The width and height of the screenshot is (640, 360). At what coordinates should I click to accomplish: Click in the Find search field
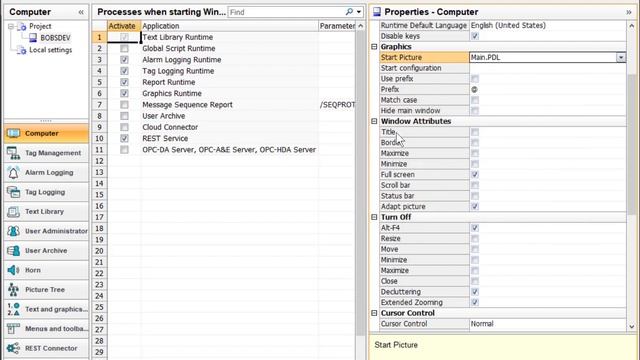[287, 12]
